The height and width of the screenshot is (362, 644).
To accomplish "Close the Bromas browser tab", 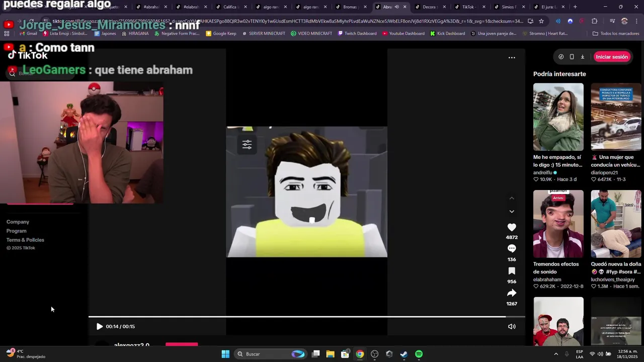I will click(x=365, y=7).
